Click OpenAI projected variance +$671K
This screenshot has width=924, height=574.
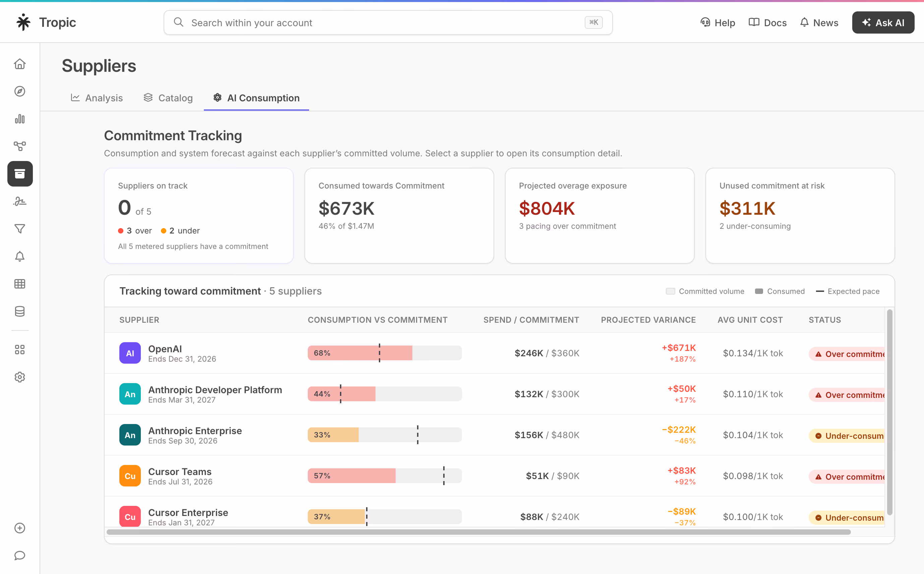pyautogui.click(x=679, y=348)
